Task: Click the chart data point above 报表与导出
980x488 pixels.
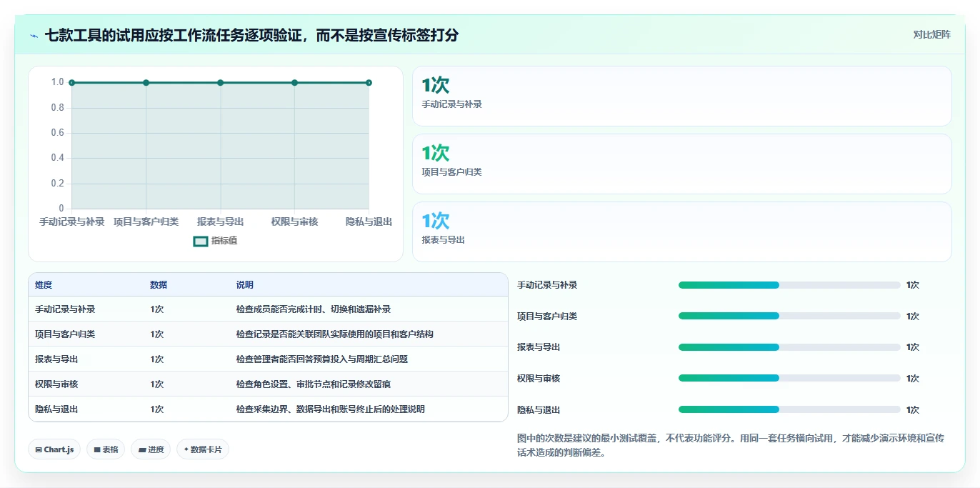Action: click(x=220, y=83)
